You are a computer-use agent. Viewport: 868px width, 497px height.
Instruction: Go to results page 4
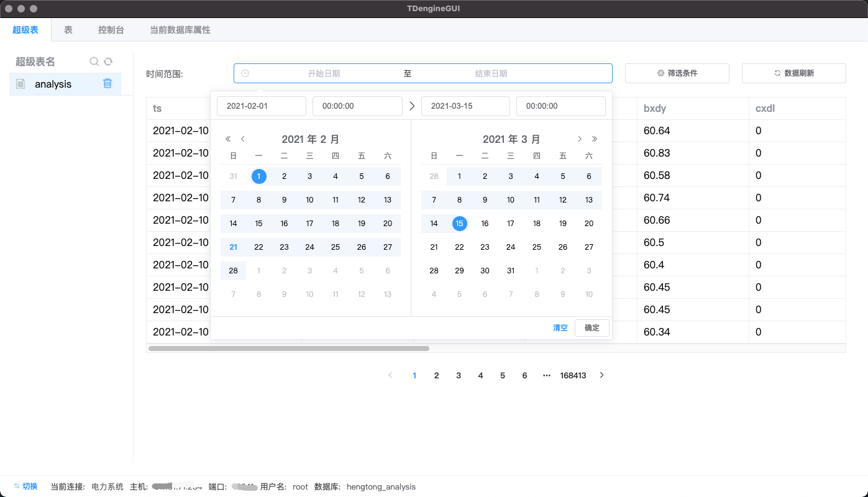(480, 375)
